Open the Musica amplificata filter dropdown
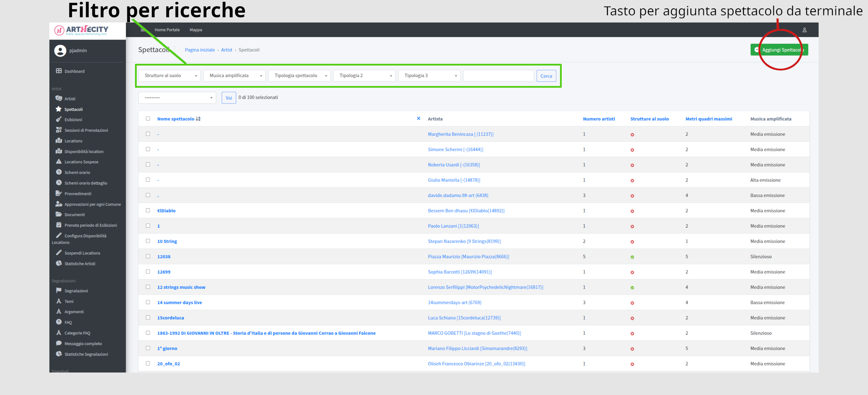868x395 pixels. 234,76
